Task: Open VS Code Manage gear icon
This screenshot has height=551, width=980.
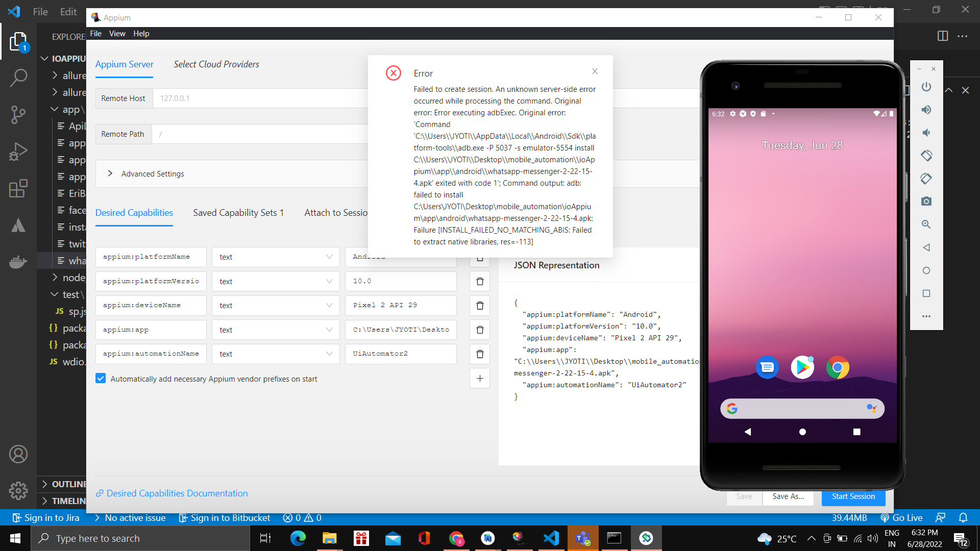Action: coord(18,491)
